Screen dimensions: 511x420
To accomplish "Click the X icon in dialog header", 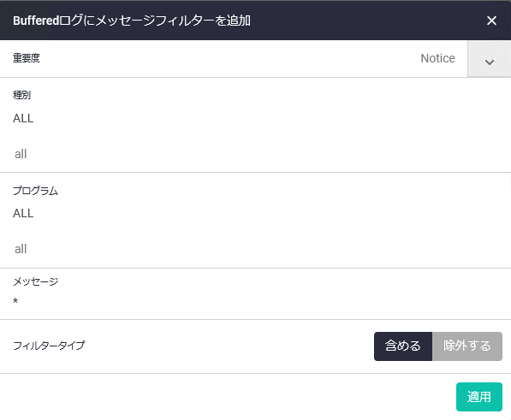I will [491, 21].
